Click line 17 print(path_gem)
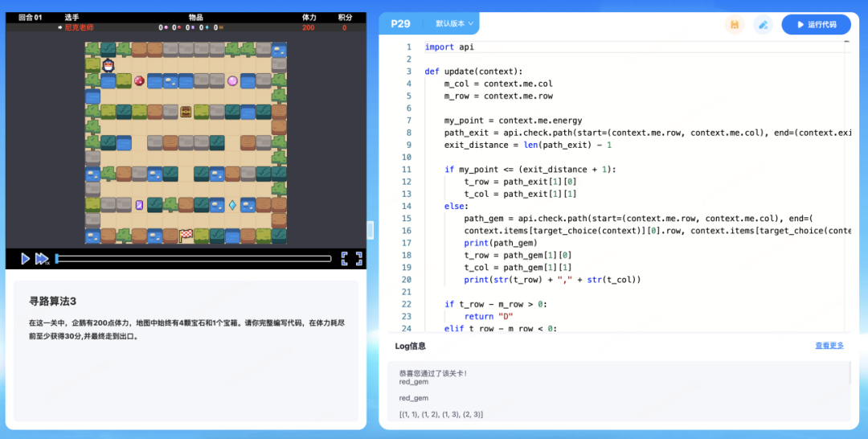Viewport: 868px width, 439px height. tap(501, 243)
